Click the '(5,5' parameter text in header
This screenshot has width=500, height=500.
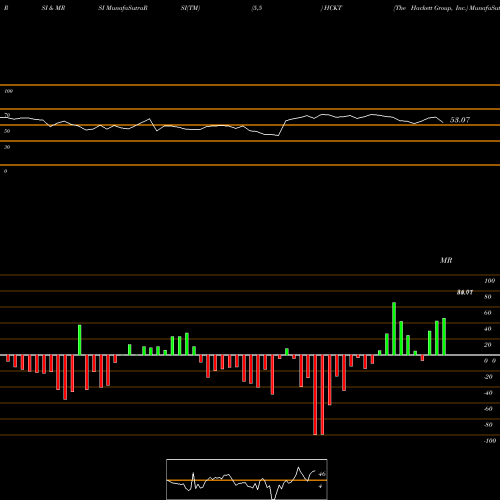[257, 8]
